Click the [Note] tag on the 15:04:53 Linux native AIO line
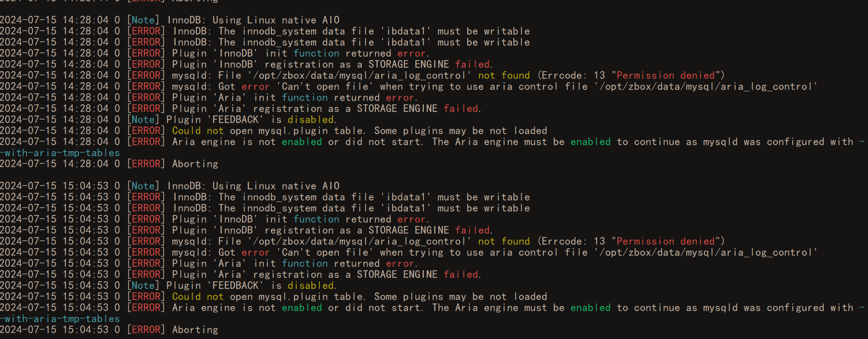Screen dimensions: 868x339 point(143,186)
